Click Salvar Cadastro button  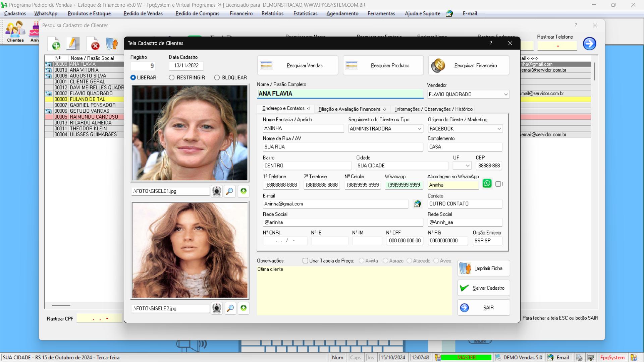pos(483,288)
